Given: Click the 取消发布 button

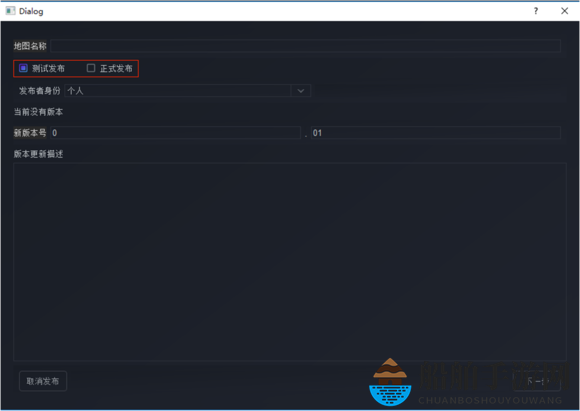Looking at the screenshot, I should (43, 381).
